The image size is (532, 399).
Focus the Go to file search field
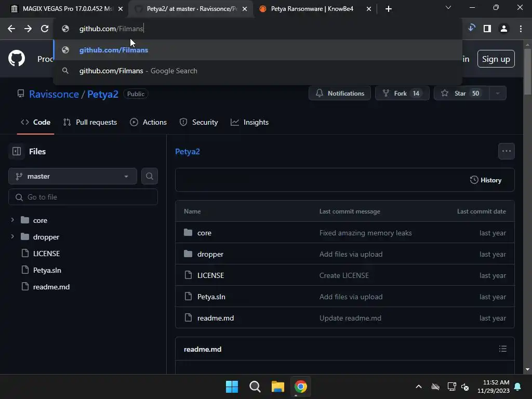click(83, 197)
